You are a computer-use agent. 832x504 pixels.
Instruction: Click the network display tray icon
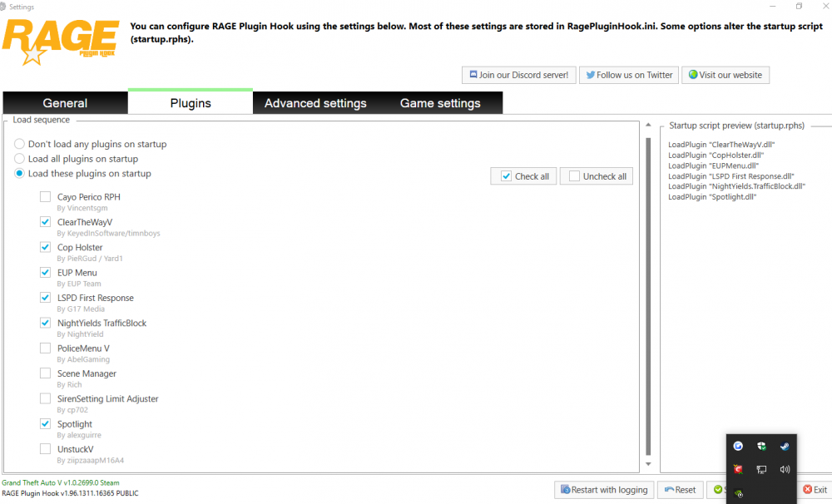coord(761,469)
